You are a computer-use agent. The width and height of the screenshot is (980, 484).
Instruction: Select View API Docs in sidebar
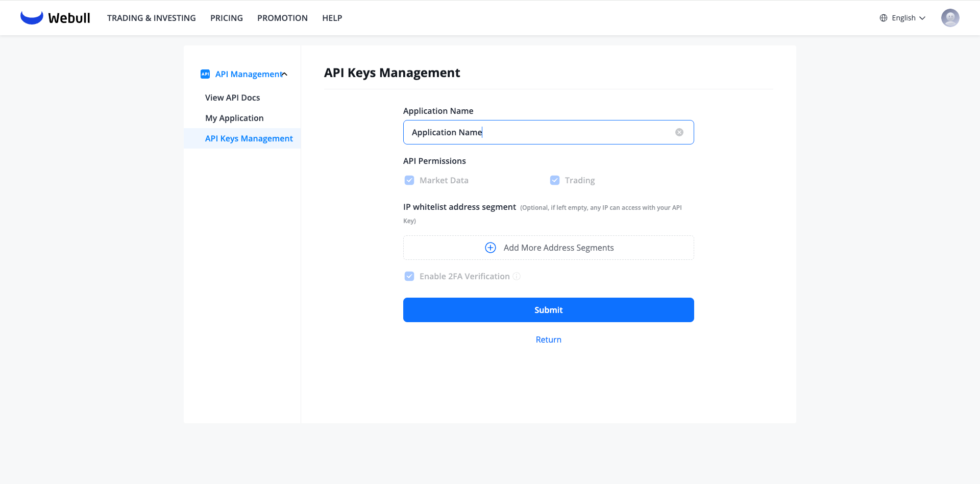[233, 98]
